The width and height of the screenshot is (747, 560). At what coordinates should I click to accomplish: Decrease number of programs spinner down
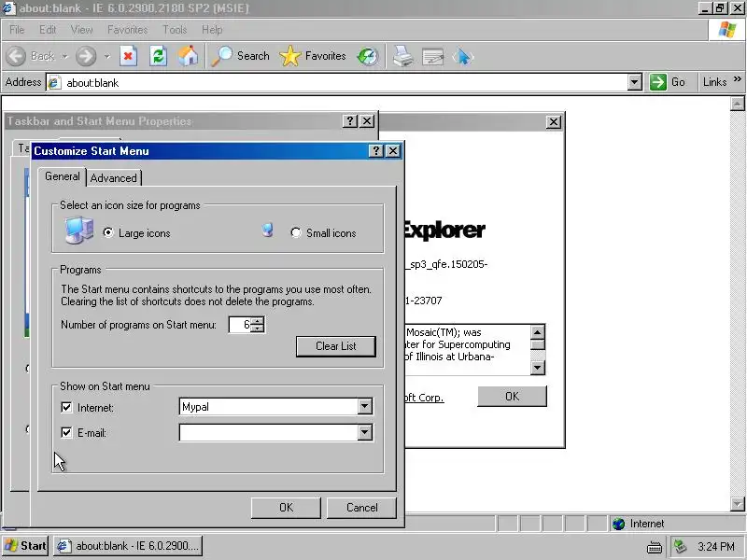(x=258, y=329)
